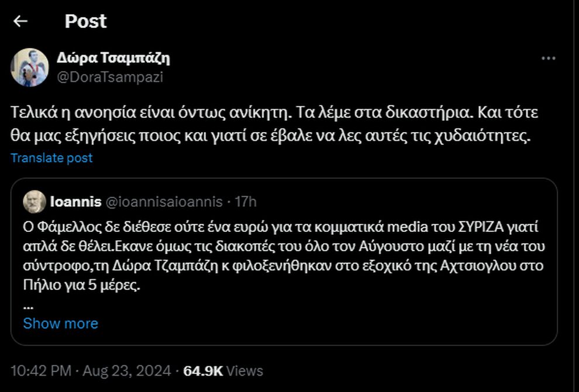Expand the quoted post with Show more

tap(60, 323)
